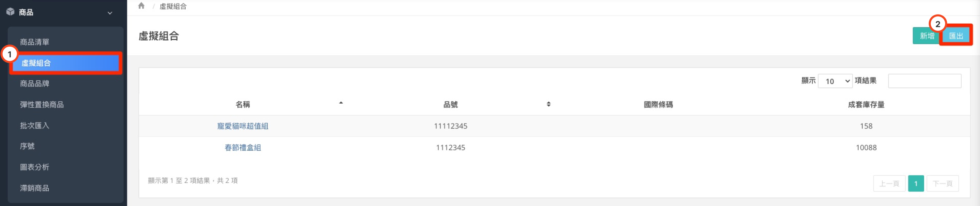The width and height of the screenshot is (980, 206).
Task: Open 圖表分析 sidebar item
Action: (35, 167)
